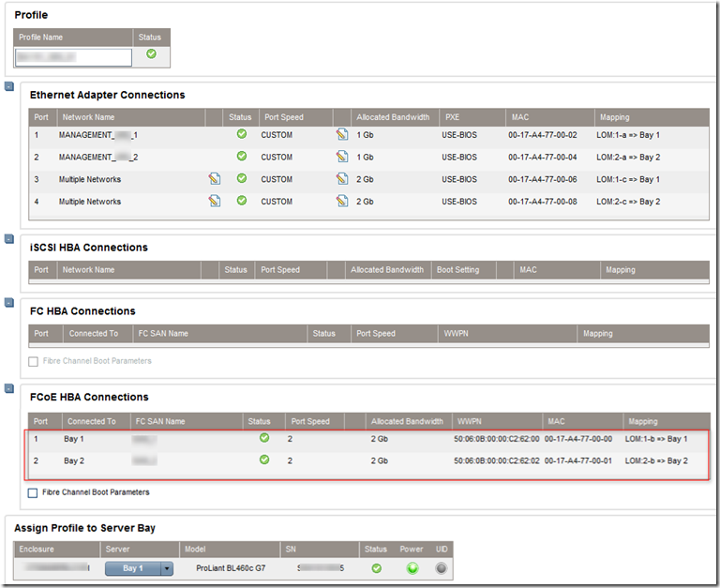Enable FCoE Fibre Channel Boot Parameters checkbox

tap(34, 492)
